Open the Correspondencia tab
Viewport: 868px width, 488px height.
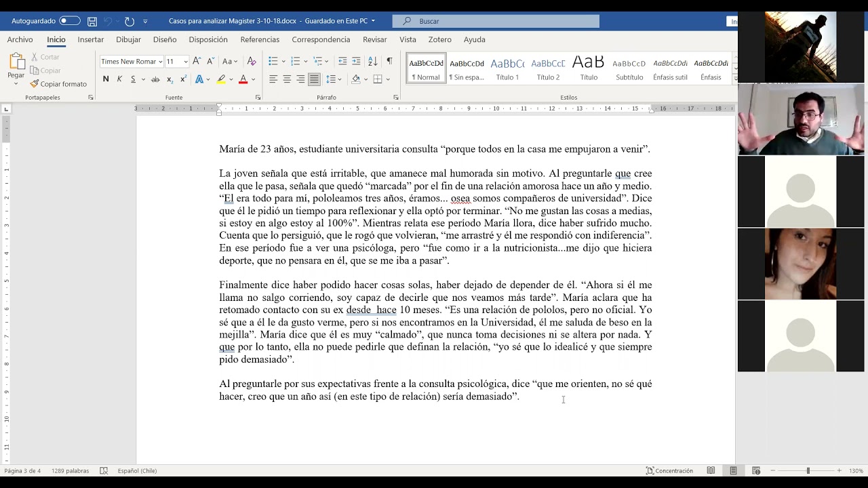[x=321, y=39]
